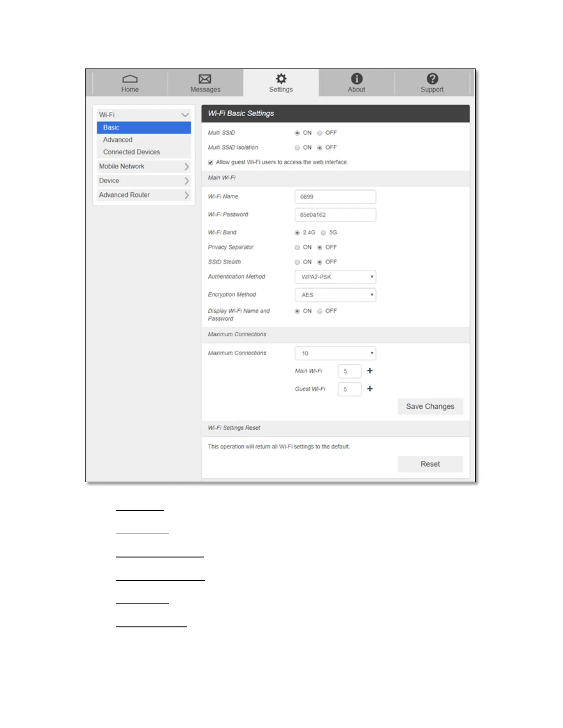The image size is (563, 728).
Task: Expand the Mobile Network section chevron
Action: 187,166
